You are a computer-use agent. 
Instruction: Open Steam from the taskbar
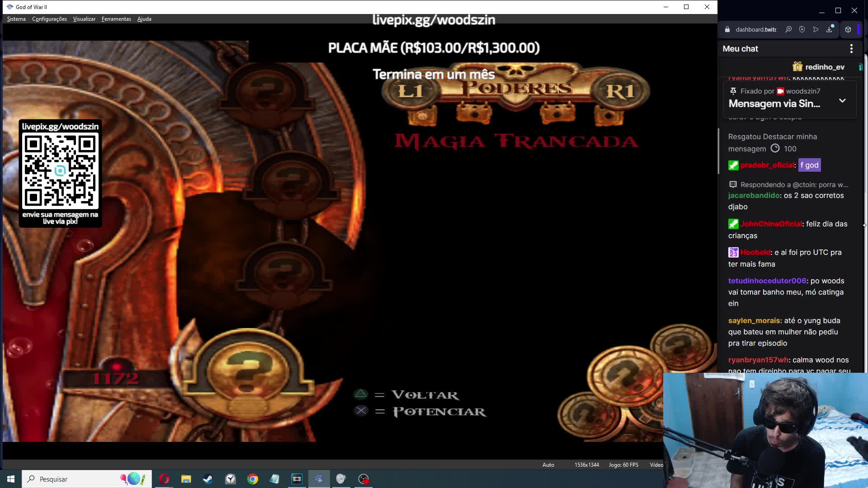coord(208,479)
